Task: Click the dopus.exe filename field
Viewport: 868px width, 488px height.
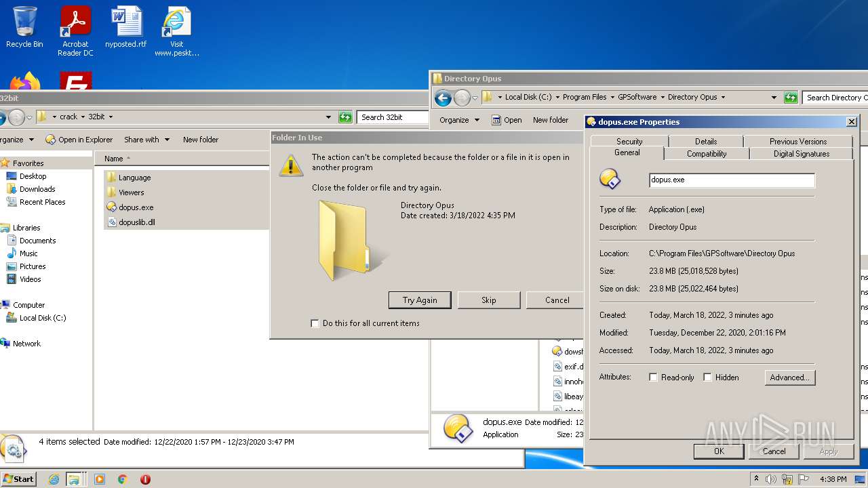Action: [732, 180]
